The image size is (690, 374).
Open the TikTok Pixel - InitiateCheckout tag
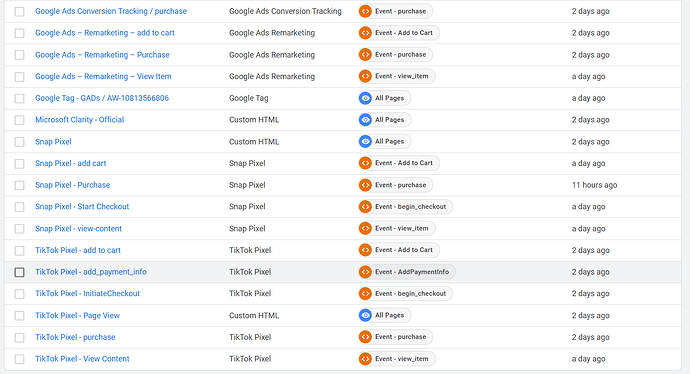pyautogui.click(x=88, y=293)
